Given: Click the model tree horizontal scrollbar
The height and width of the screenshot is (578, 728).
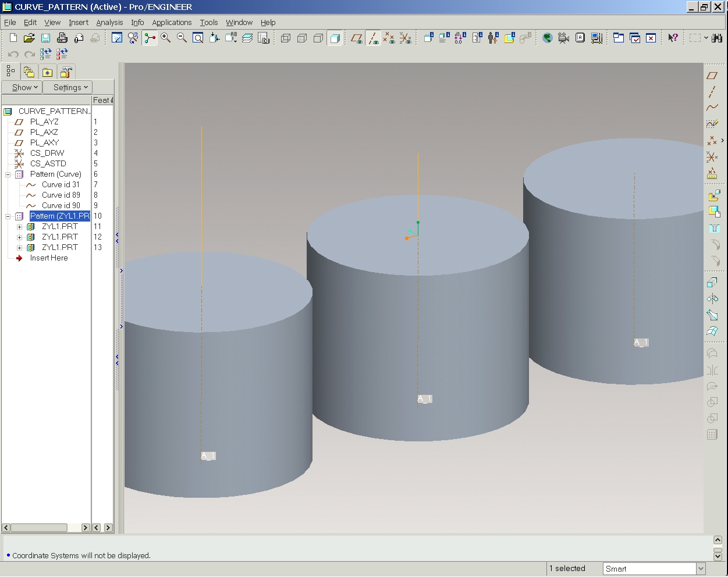Looking at the screenshot, I should click(38, 527).
